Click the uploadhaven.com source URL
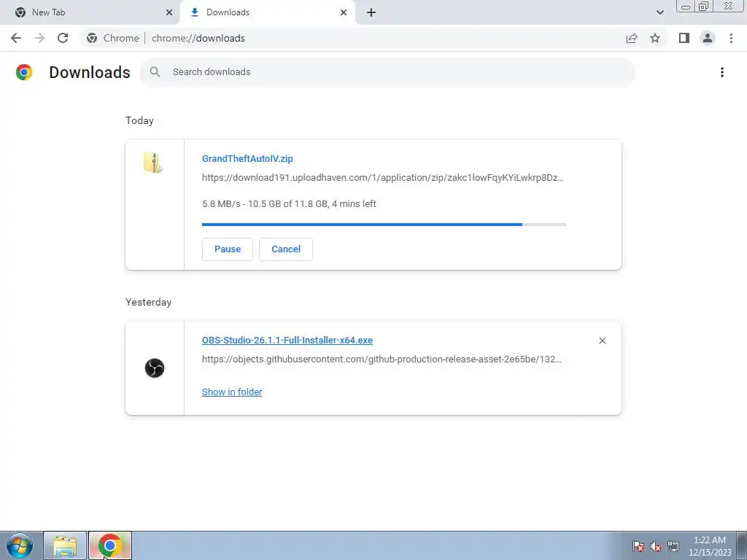Image resolution: width=747 pixels, height=560 pixels. coord(382,178)
